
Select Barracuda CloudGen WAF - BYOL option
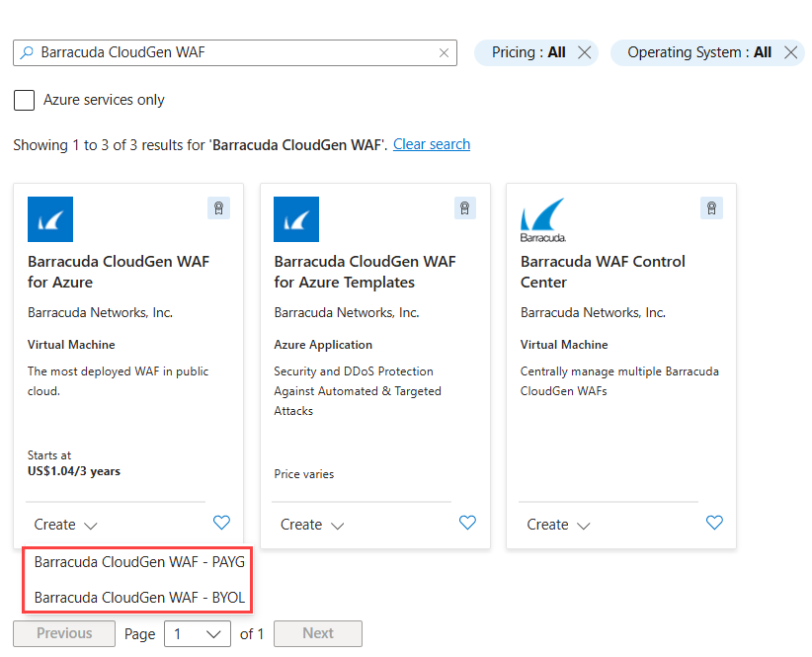[139, 598]
